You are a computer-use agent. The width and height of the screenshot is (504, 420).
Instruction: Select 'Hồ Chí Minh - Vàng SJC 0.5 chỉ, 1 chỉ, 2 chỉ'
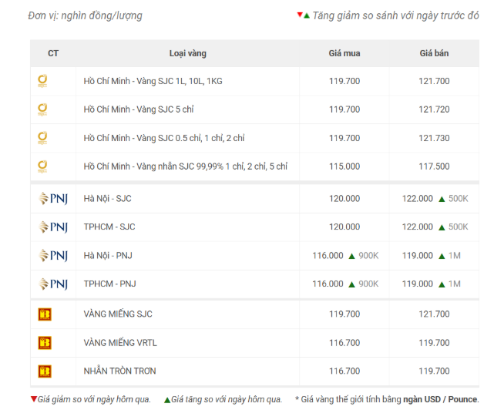tap(164, 138)
